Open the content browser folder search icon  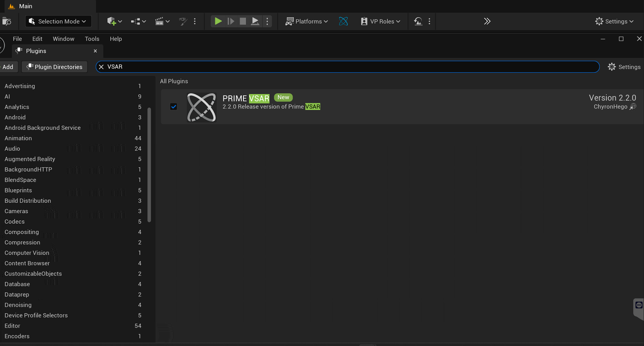coord(6,21)
